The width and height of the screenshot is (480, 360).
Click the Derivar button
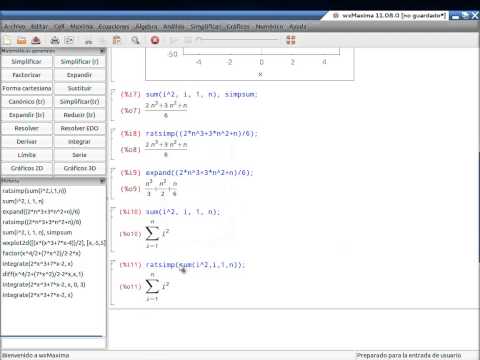point(27,142)
